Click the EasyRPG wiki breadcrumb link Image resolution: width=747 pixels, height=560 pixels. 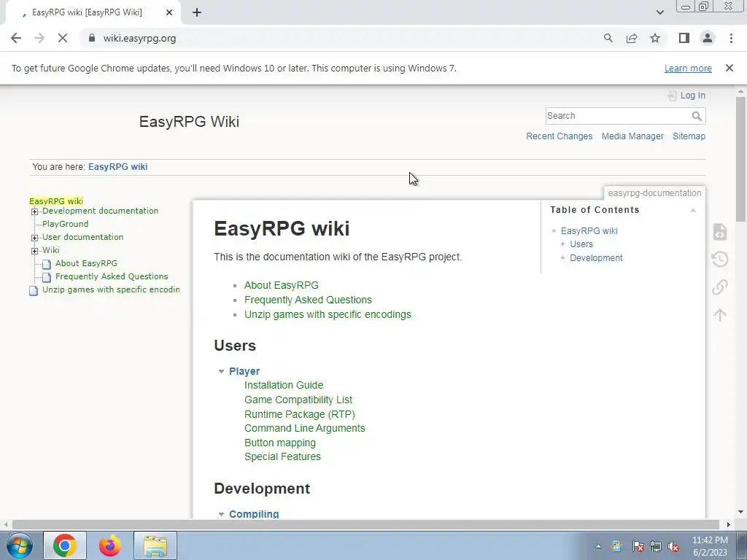coord(117,167)
